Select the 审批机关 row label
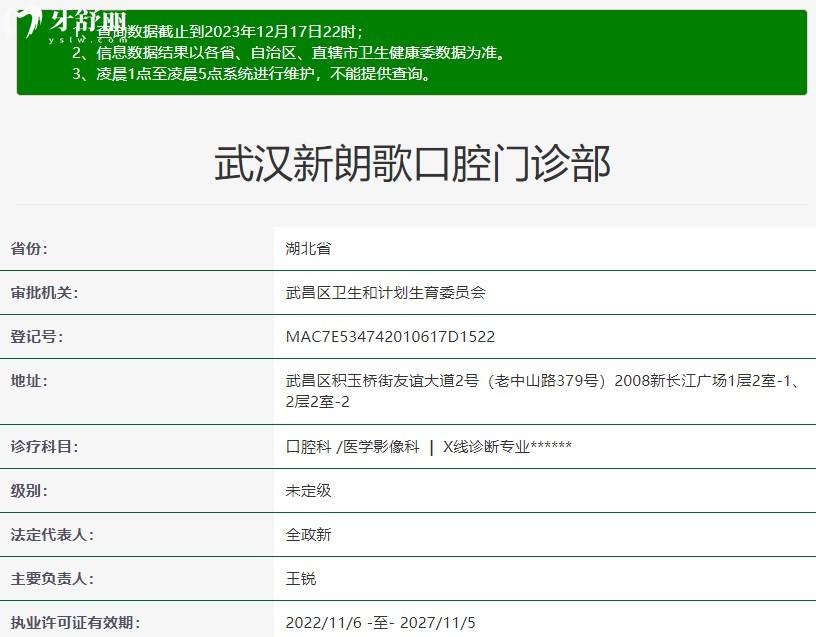 point(44,293)
